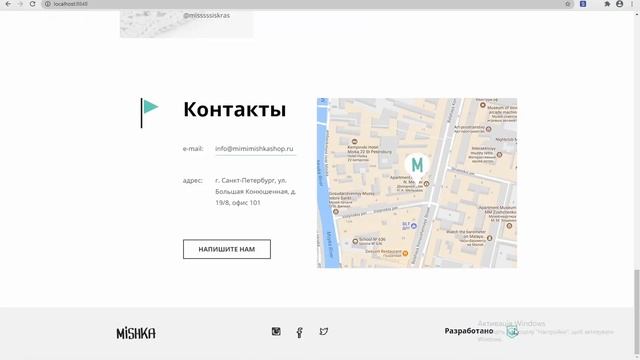This screenshot has height=360, width=640.
Task: Click the map image of Saint Petersburg
Action: pos(417,183)
